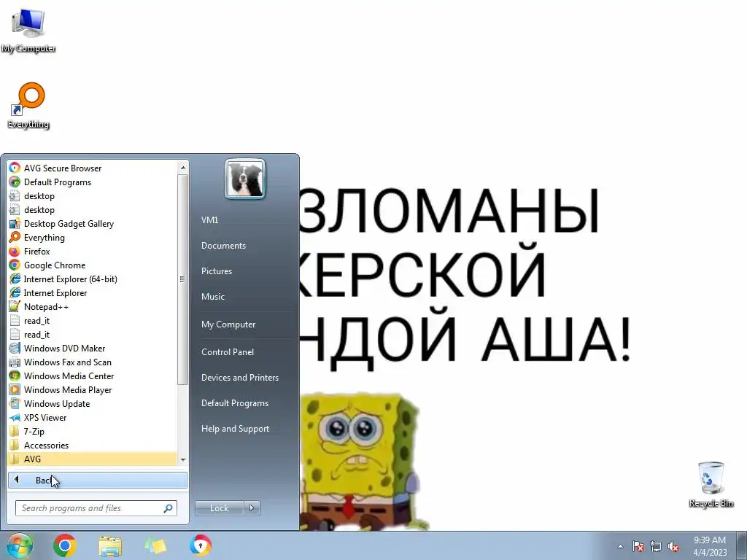This screenshot has height=560, width=747.
Task: Click the Action Center flag tray icon
Action: click(x=638, y=546)
